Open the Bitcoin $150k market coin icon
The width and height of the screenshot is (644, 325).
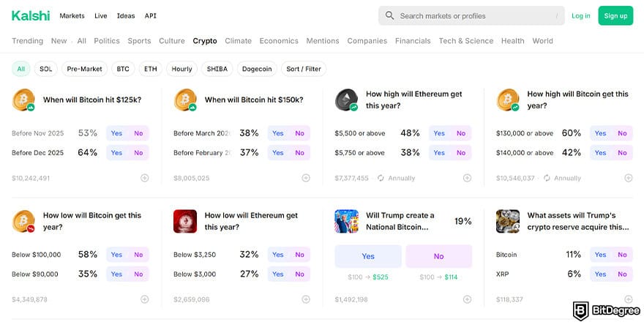tap(185, 100)
